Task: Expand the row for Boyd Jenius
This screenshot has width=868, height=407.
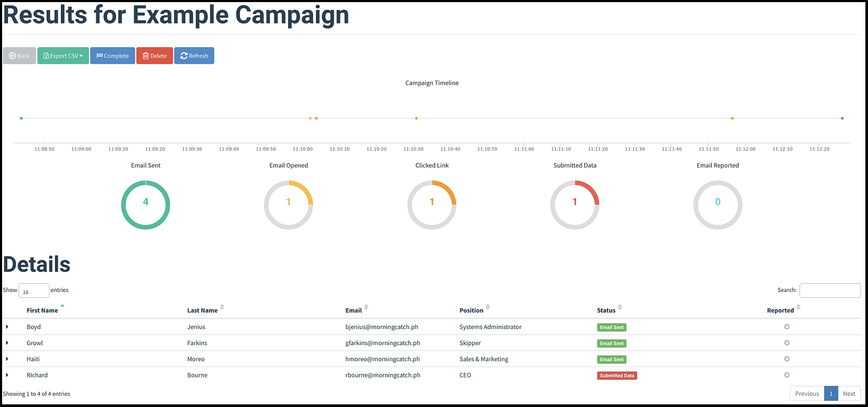Action: 7,327
